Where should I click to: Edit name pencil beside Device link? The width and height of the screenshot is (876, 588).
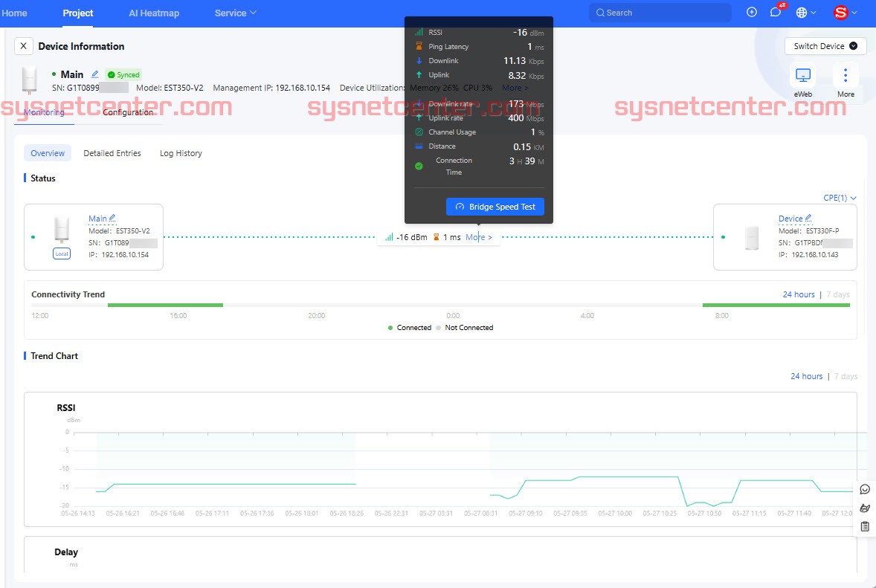coord(808,219)
